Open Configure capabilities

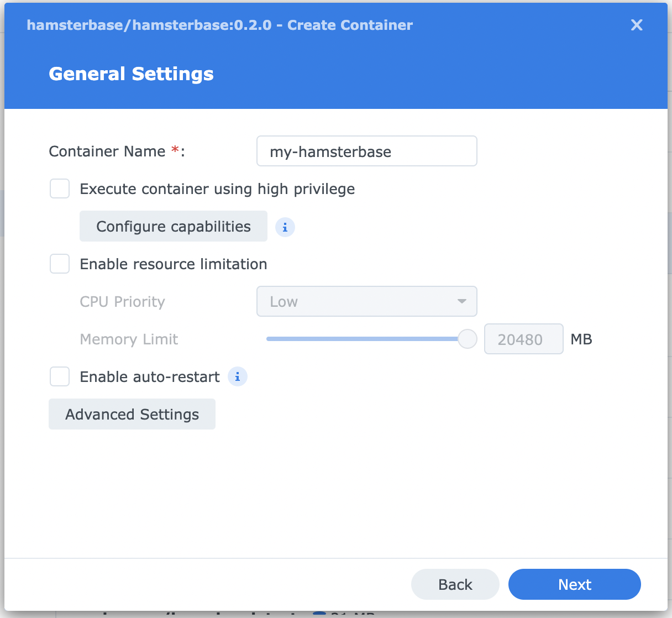[x=173, y=226]
